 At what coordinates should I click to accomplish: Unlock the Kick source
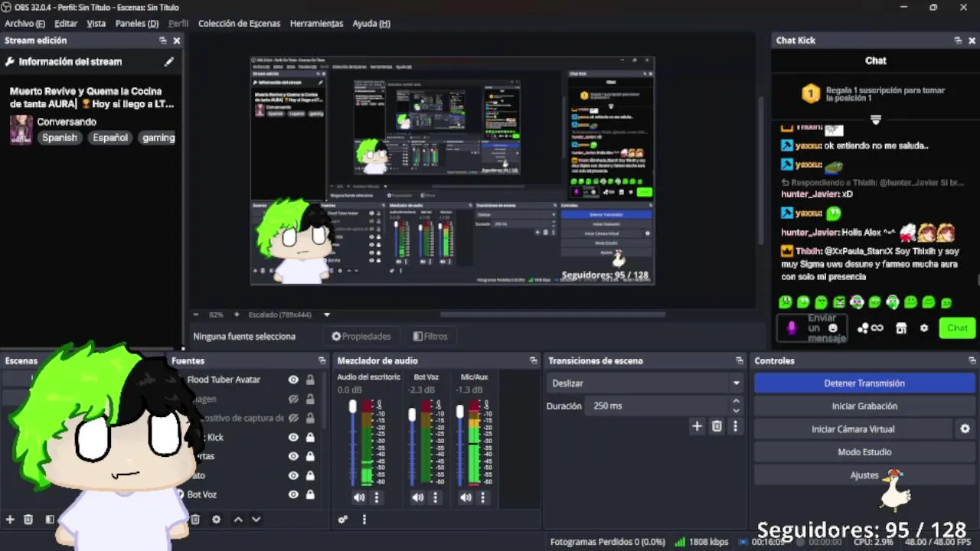coord(310,437)
